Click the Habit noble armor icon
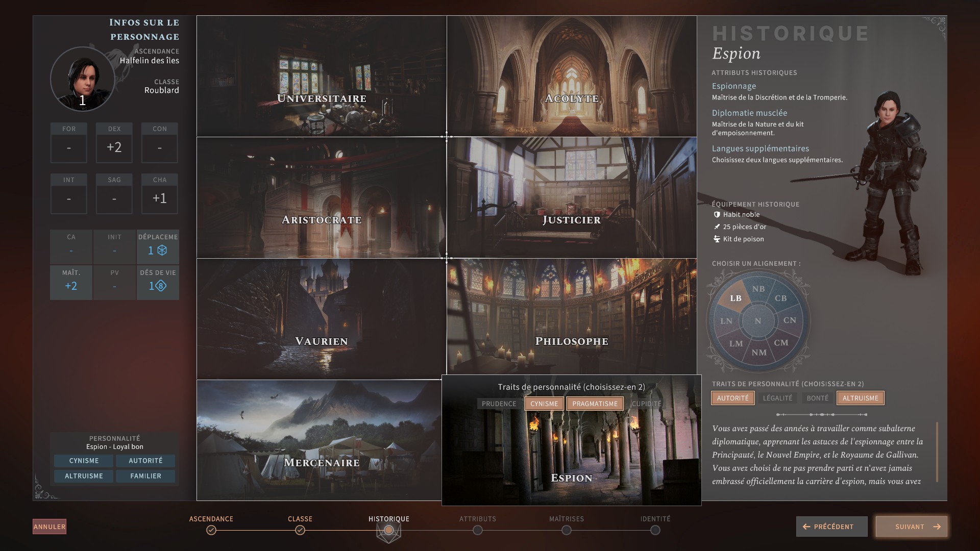Viewport: 980px width, 551px height. pyautogui.click(x=717, y=215)
